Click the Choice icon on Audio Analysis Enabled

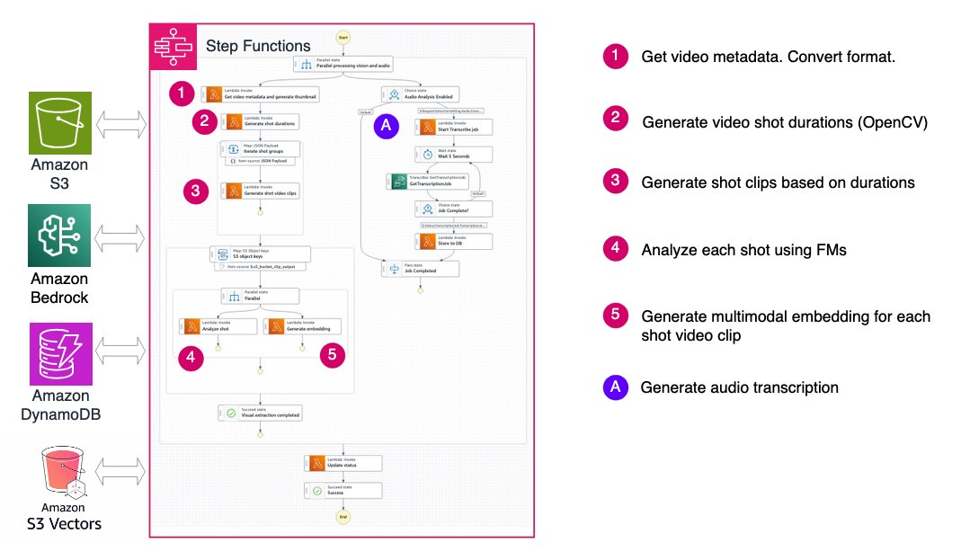pyautogui.click(x=392, y=94)
